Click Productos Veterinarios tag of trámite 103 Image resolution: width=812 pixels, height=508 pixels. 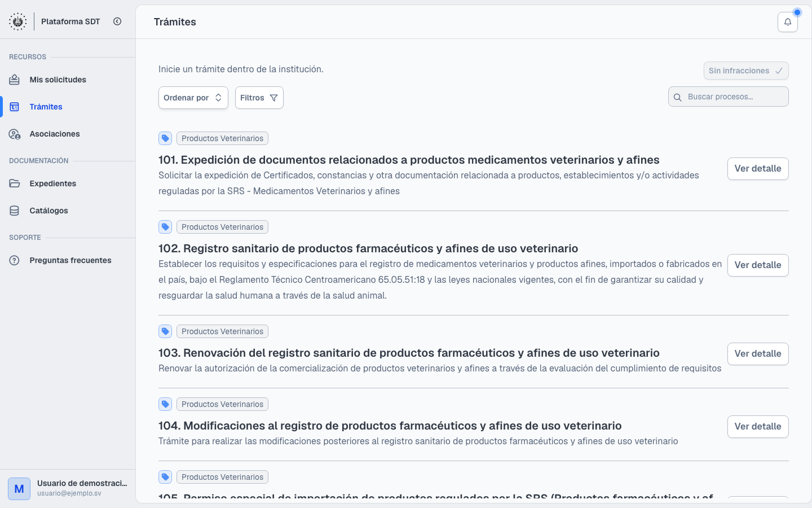click(222, 331)
